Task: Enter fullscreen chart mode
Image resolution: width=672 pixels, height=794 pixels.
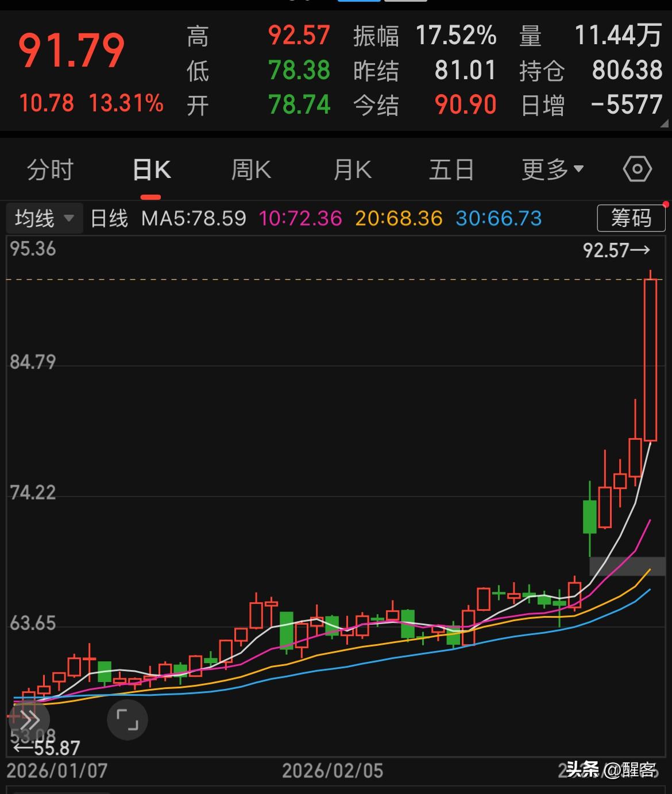Action: [128, 719]
